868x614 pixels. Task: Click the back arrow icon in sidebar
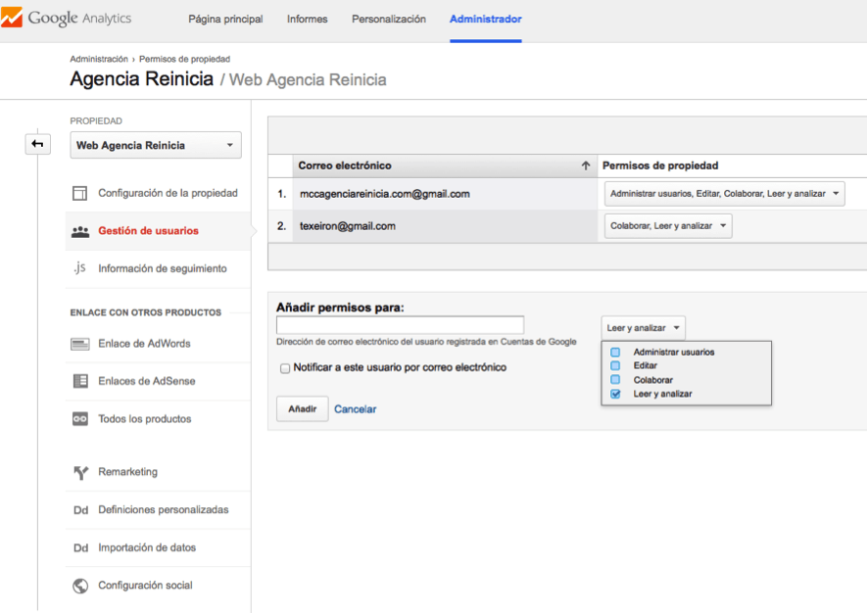click(37, 144)
